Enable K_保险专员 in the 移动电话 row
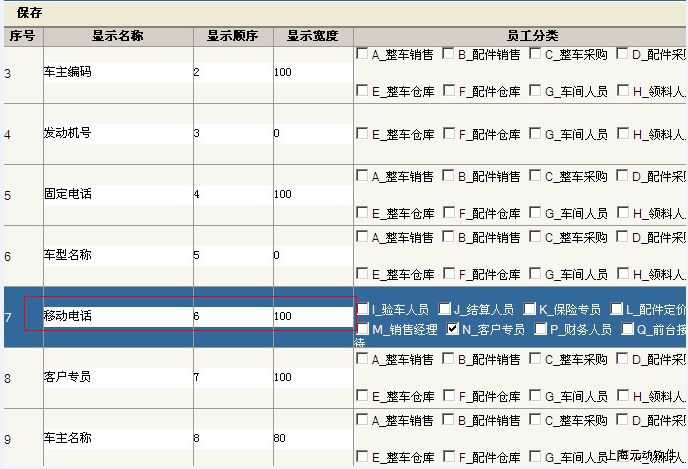The image size is (688, 469). click(x=530, y=309)
